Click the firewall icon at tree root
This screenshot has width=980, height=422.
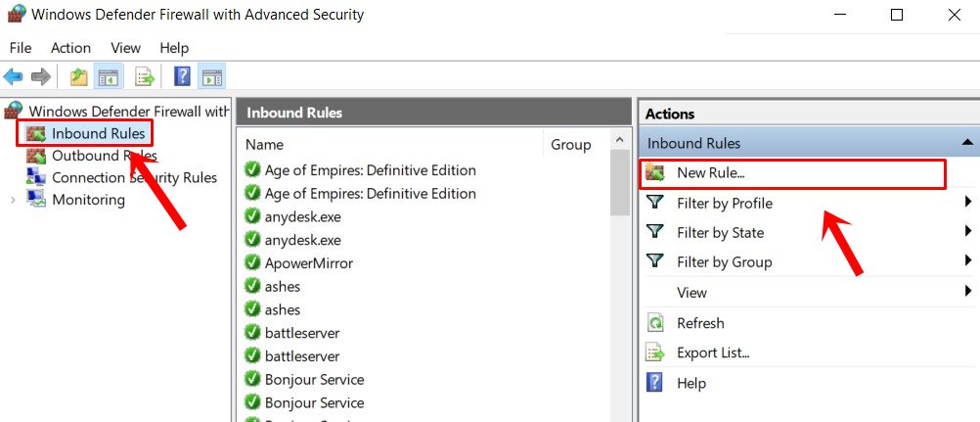coord(14,112)
